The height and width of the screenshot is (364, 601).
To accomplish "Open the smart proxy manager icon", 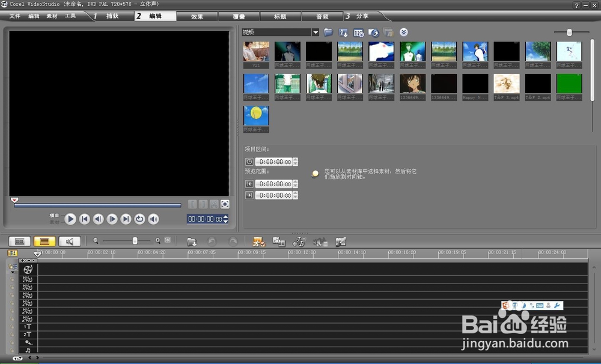I will tap(259, 241).
